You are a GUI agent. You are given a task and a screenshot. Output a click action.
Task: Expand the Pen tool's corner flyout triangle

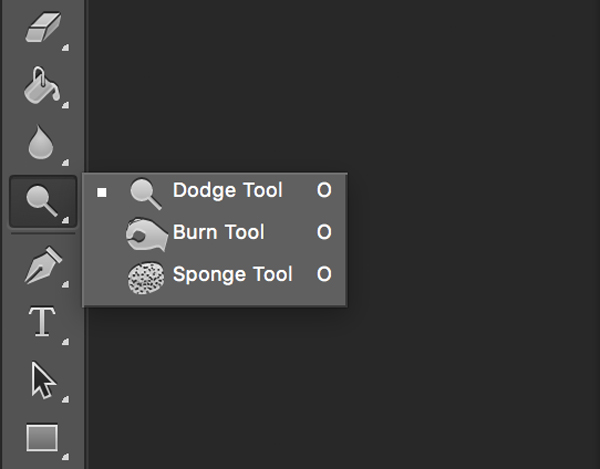coord(66,286)
